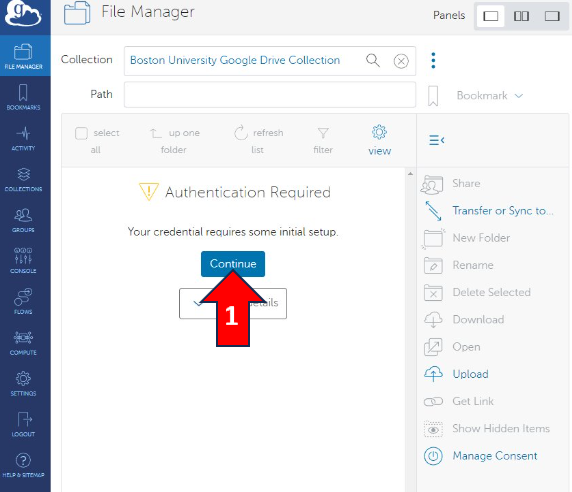
Task: Click Download in the actions menu
Action: pos(464,320)
